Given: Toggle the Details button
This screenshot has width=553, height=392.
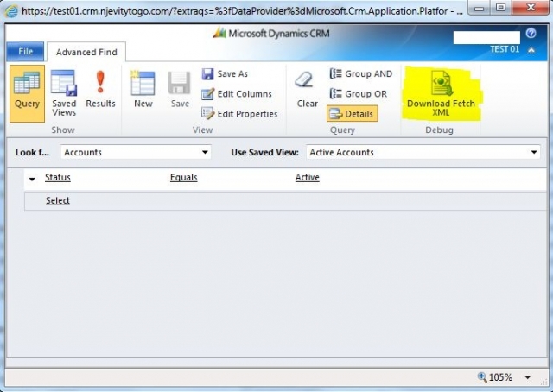Looking at the screenshot, I should [x=352, y=113].
